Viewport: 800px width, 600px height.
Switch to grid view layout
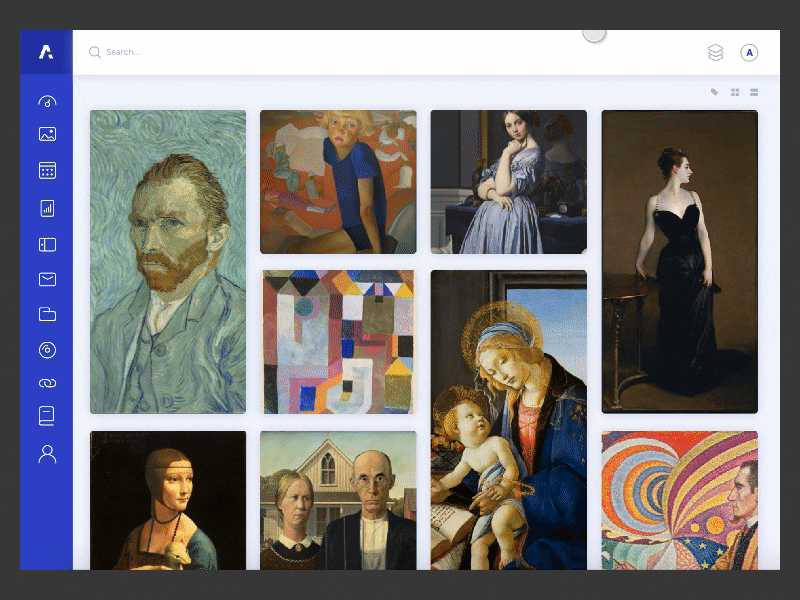[735, 92]
